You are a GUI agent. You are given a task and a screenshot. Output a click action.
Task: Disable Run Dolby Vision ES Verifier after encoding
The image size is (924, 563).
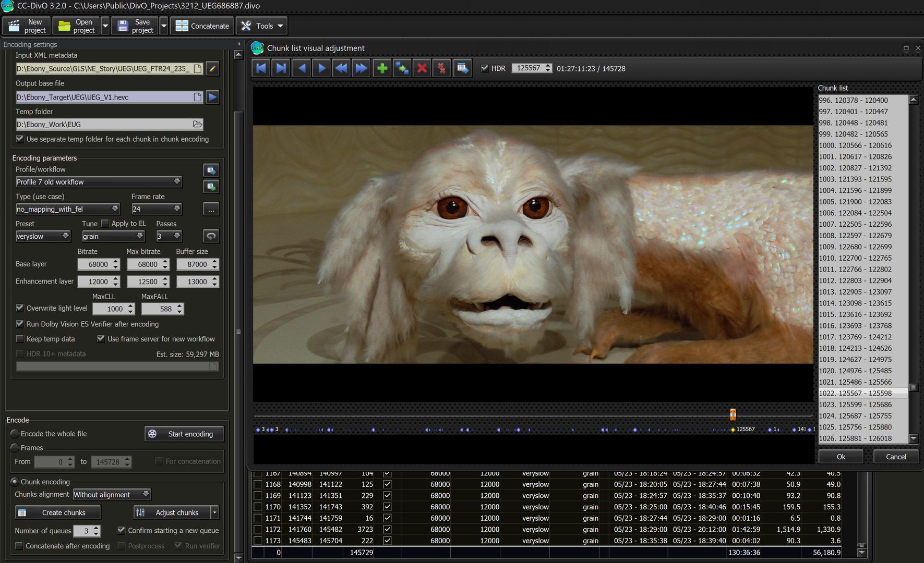tap(20, 324)
